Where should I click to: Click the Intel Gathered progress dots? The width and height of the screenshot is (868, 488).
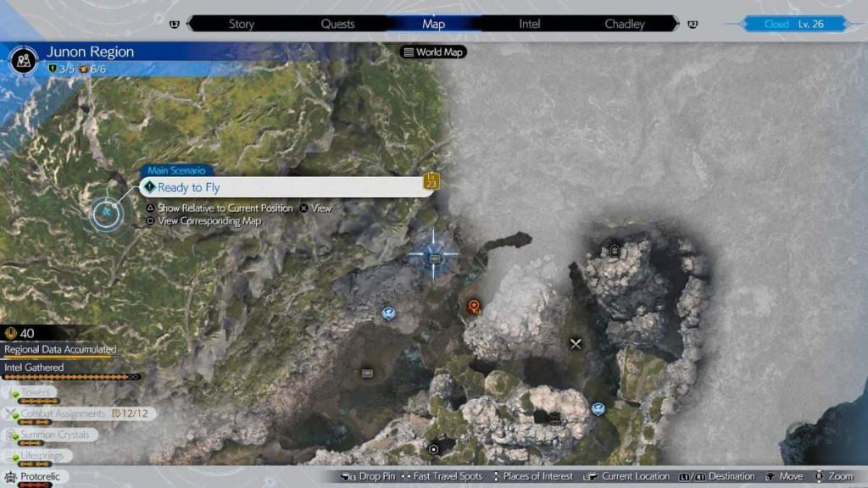71,377
